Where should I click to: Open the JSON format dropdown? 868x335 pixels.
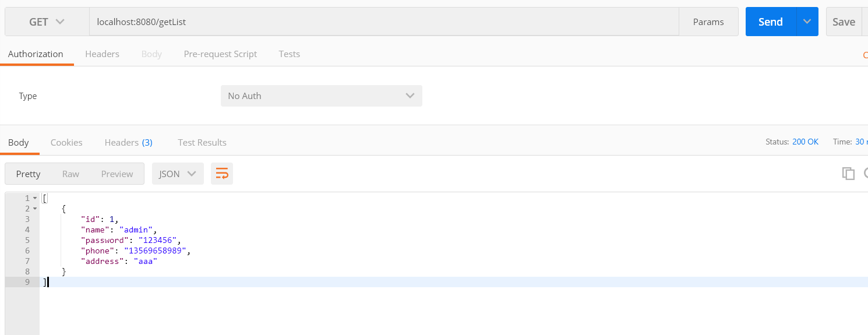178,174
